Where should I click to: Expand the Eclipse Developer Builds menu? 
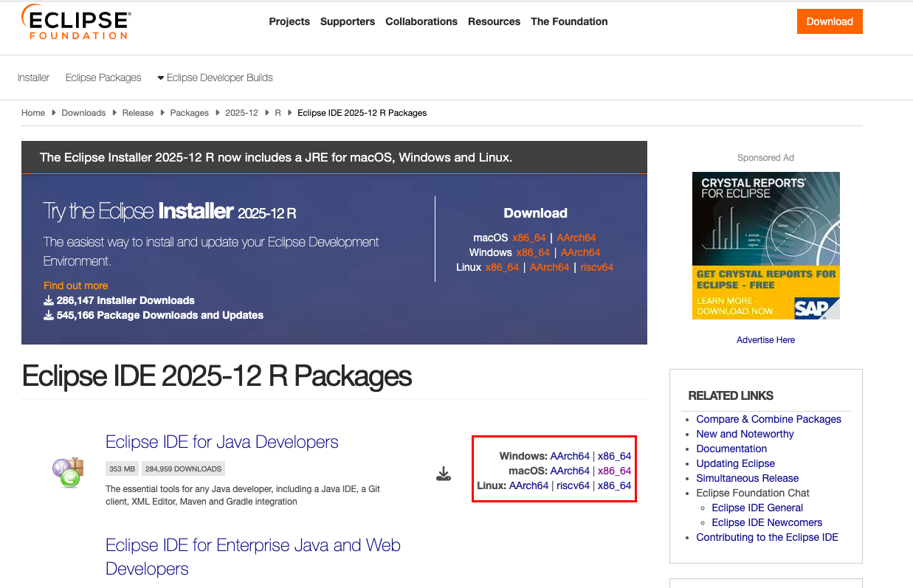[x=215, y=77]
